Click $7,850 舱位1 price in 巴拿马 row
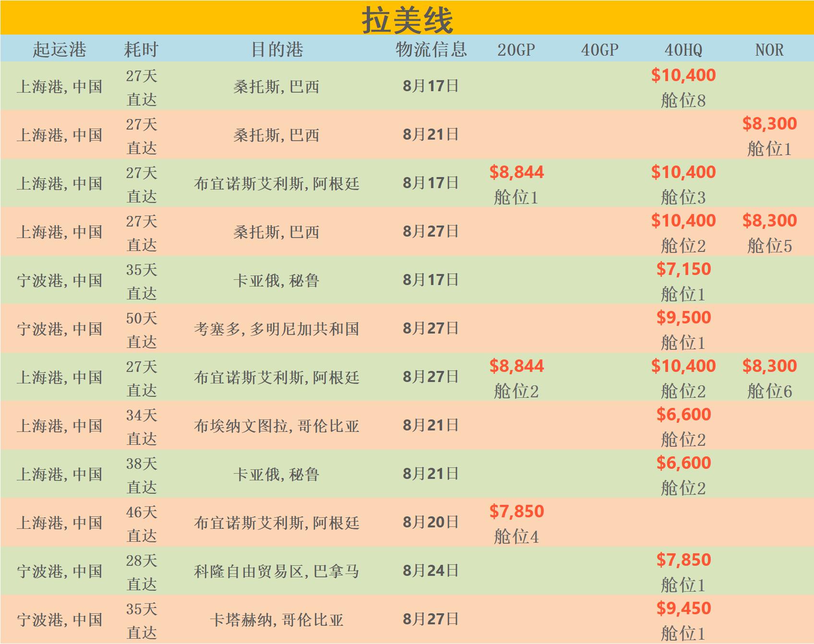814x644 pixels. pos(683,572)
